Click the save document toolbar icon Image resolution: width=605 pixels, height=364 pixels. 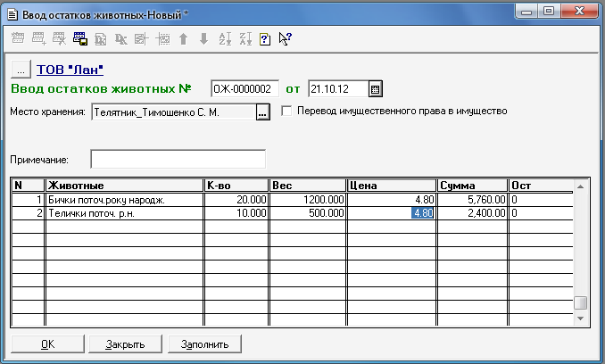click(x=80, y=38)
